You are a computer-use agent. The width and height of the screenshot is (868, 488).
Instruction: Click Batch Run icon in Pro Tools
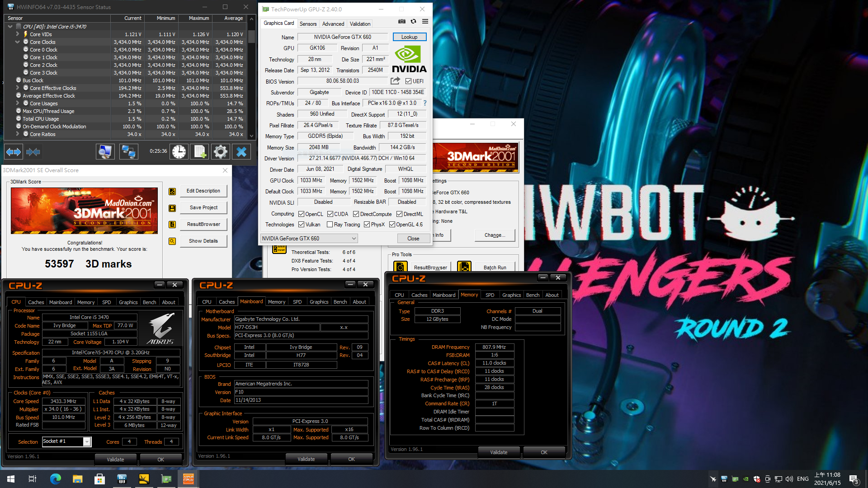tap(464, 267)
